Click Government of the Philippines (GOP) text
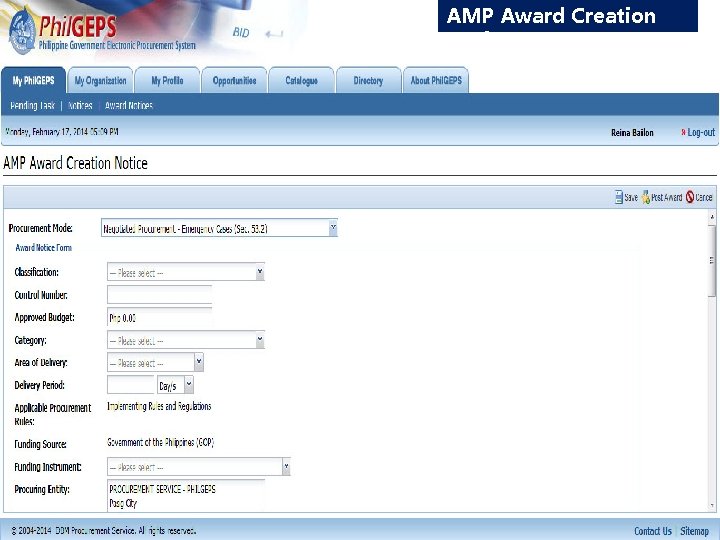This screenshot has width=720, height=540. click(x=161, y=442)
